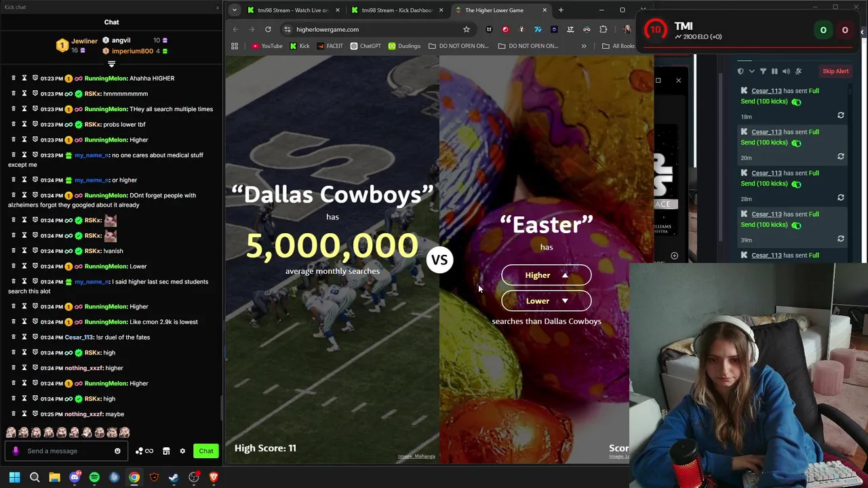868x488 pixels.
Task: Click Skip Alert in the alerts panel
Action: (835, 71)
